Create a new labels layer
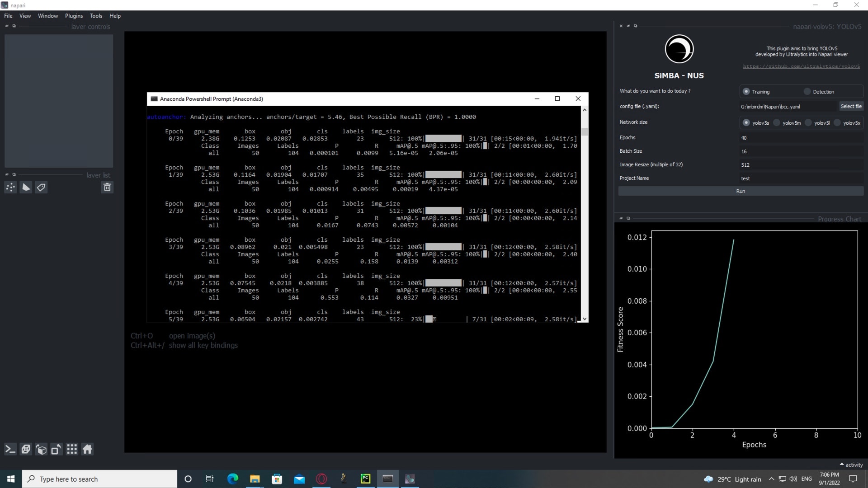Image resolution: width=868 pixels, height=488 pixels. tap(41, 187)
